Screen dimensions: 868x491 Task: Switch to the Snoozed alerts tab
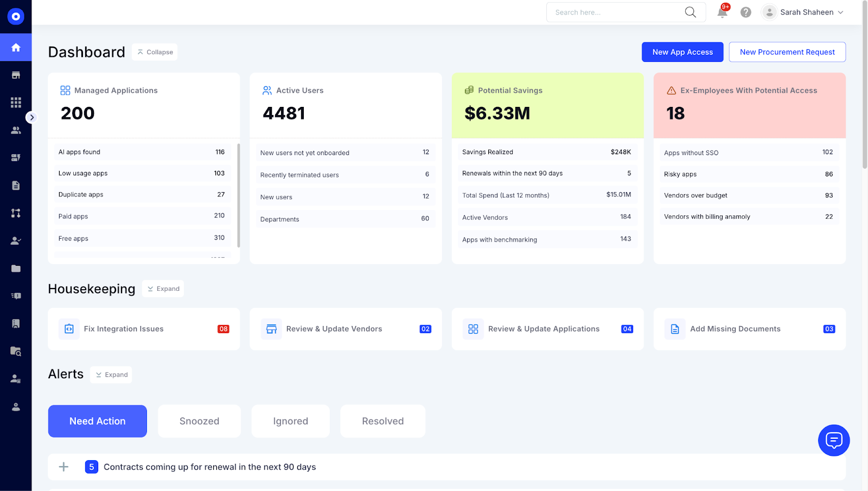coord(199,420)
